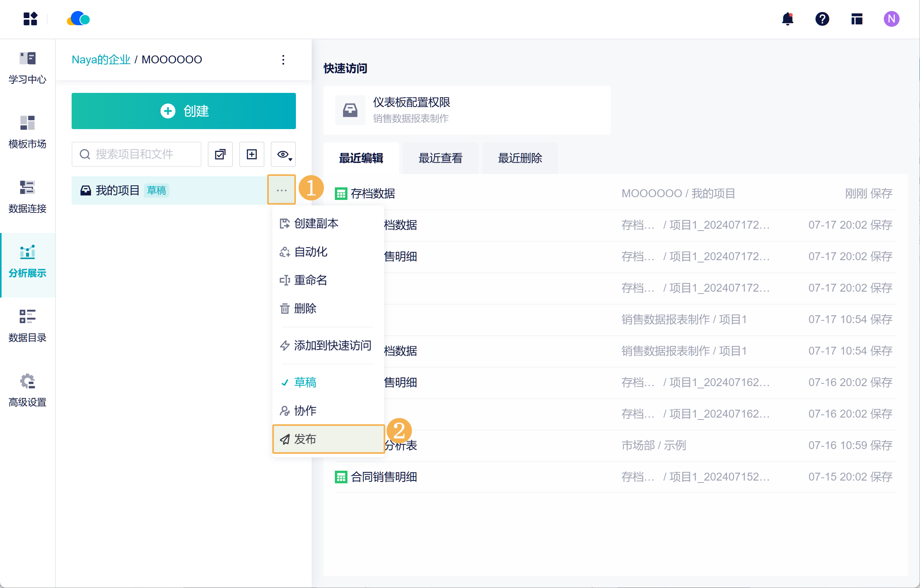Click the 草稿 tag beside 我的项目

156,191
